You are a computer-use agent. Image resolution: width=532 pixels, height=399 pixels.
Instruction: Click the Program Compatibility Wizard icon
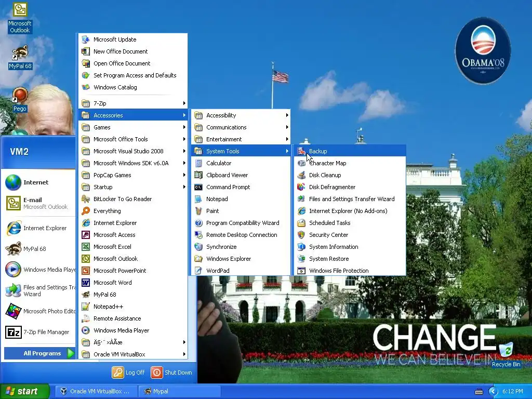(198, 223)
